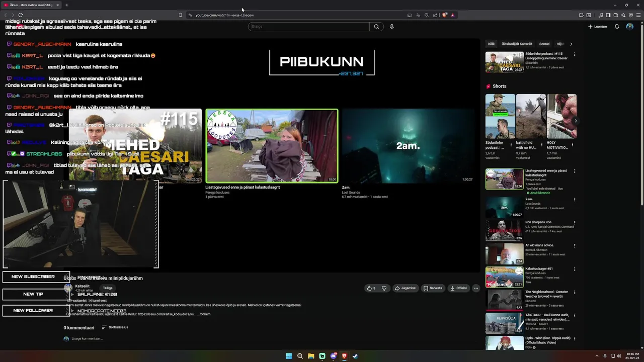This screenshot has height=362, width=644.
Task: Reload the page with refresh icon
Action: click(x=21, y=15)
